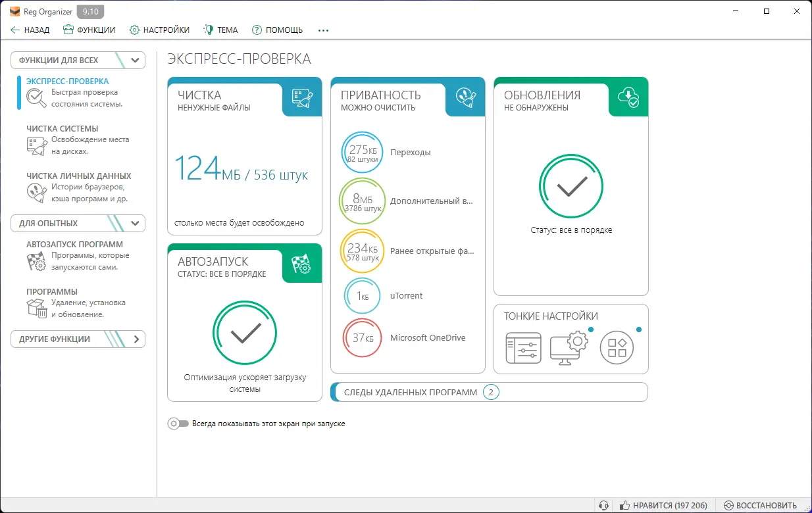The width and height of the screenshot is (812, 513).
Task: Click the ЭКСПРЕСС-ПРОВЕРКА magnifier icon in sidebar
Action: point(35,97)
